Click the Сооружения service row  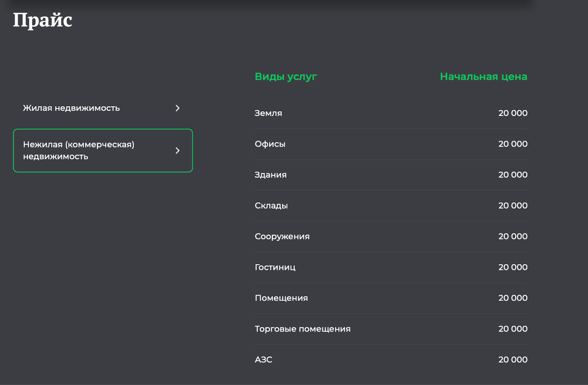(x=282, y=237)
